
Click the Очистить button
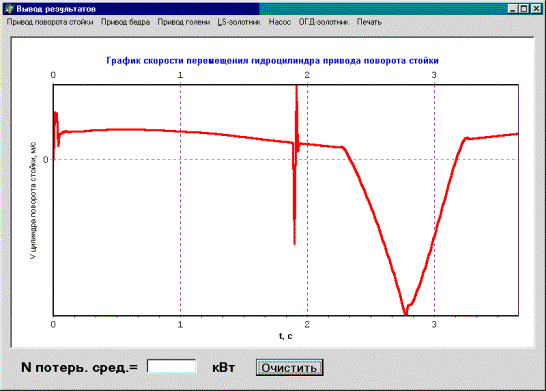tap(289, 368)
